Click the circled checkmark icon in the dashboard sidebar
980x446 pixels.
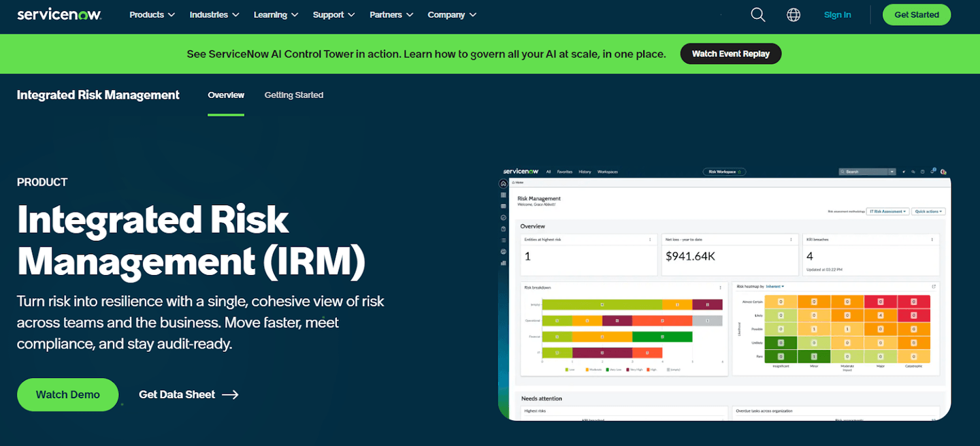coord(503,218)
